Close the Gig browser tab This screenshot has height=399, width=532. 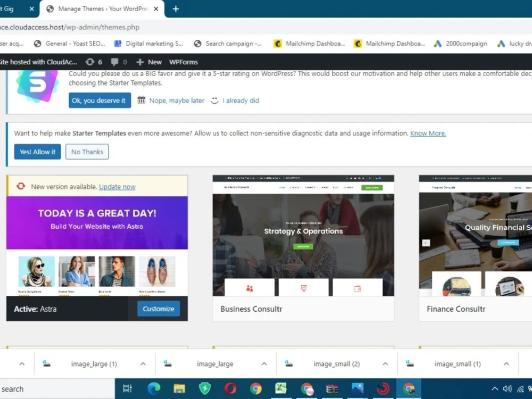pos(31,9)
